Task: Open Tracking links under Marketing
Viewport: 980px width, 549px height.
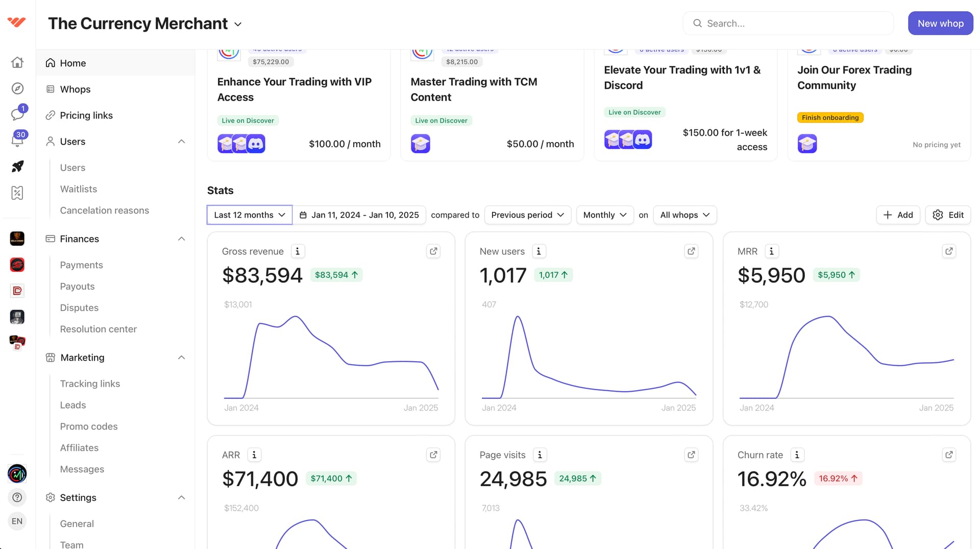Action: click(x=90, y=384)
